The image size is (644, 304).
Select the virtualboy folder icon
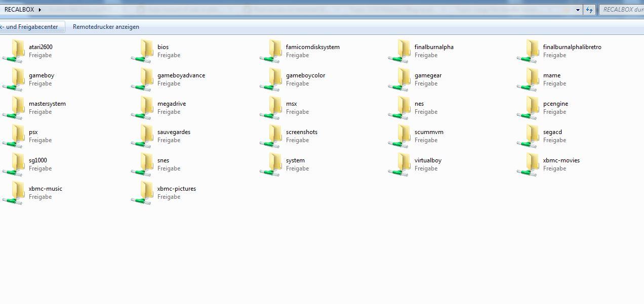coord(399,164)
